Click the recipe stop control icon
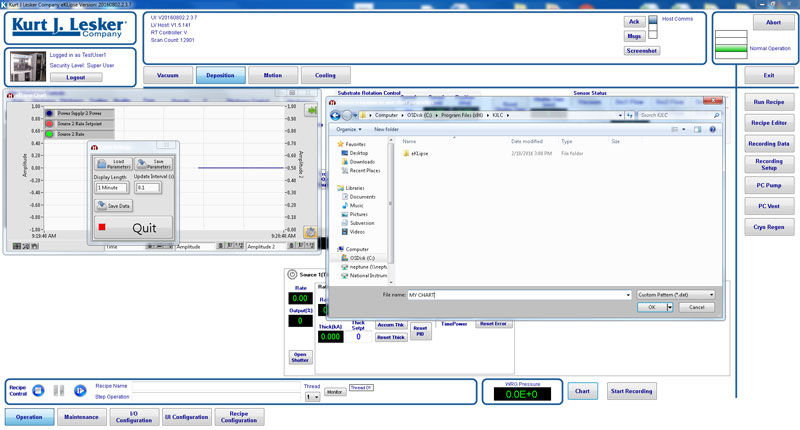The width and height of the screenshot is (800, 430). [x=38, y=391]
